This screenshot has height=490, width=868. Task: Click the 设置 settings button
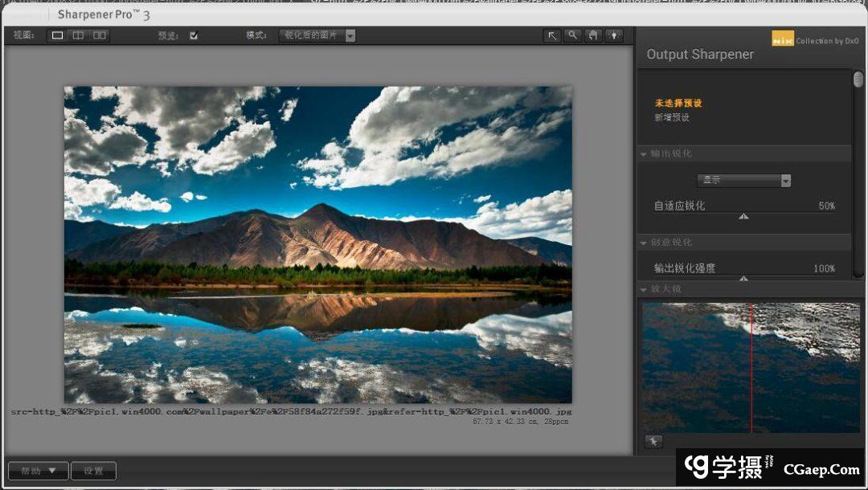(93, 471)
